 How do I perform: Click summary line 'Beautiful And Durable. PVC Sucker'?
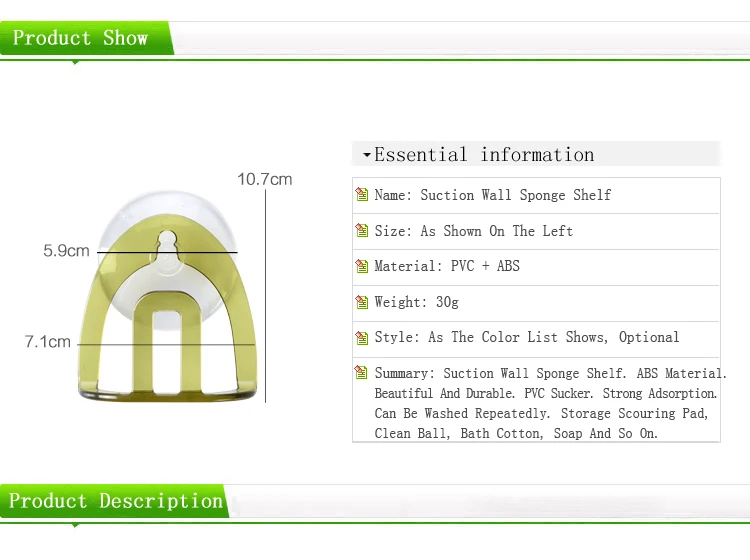484,393
